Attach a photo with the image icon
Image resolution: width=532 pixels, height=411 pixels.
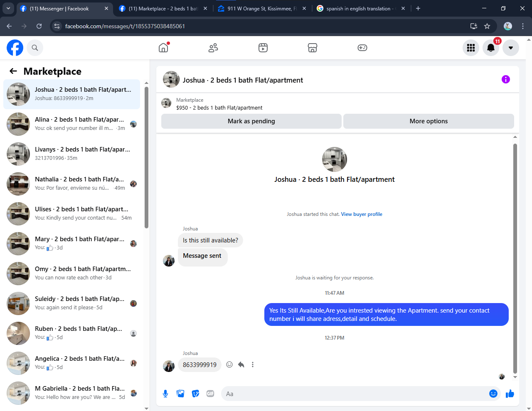coord(180,394)
